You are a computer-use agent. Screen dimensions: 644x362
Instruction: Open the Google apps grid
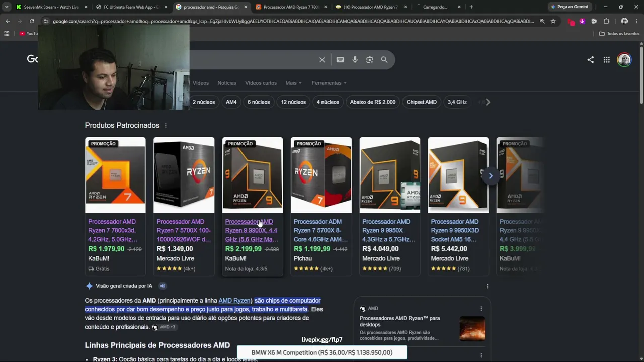(x=607, y=60)
